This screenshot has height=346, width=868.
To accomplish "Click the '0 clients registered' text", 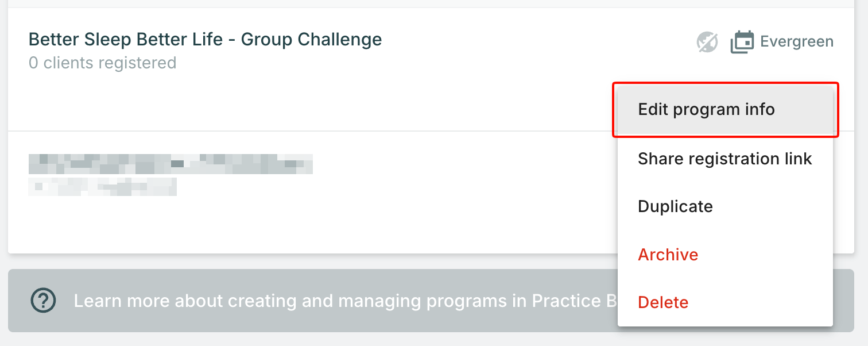I will [102, 63].
